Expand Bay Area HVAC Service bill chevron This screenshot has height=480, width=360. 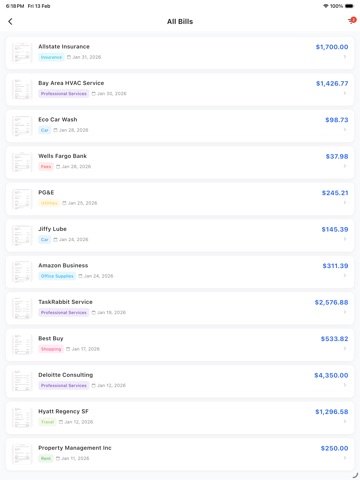(345, 93)
